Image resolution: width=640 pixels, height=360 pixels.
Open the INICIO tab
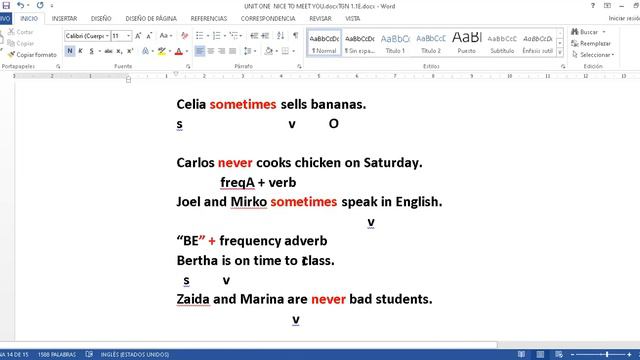pos(29,18)
